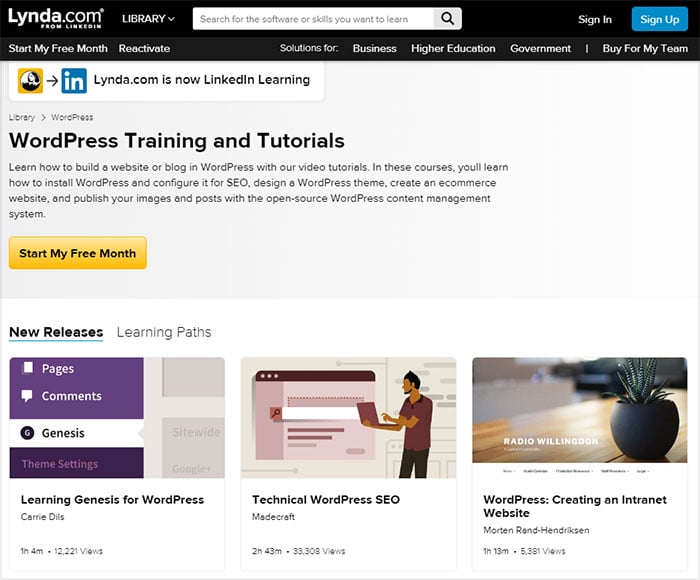Viewport: 700px width, 580px height.
Task: Go to Library breadcrumb
Action: tap(22, 117)
